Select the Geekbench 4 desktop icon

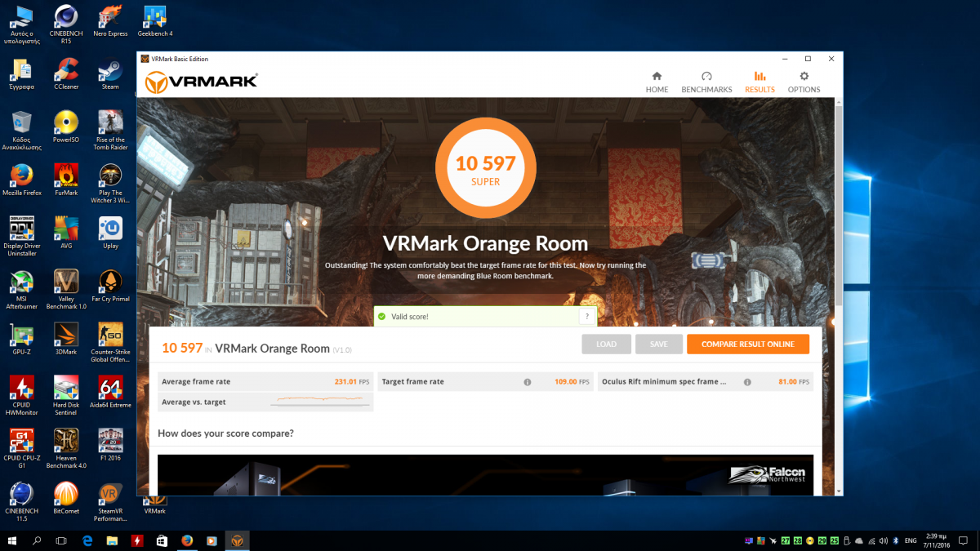coord(154,21)
